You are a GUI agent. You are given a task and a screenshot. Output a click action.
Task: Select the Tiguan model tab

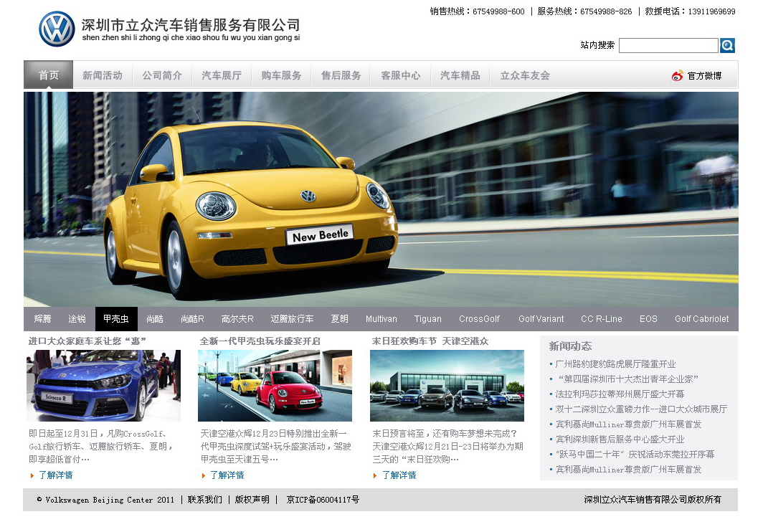428,319
